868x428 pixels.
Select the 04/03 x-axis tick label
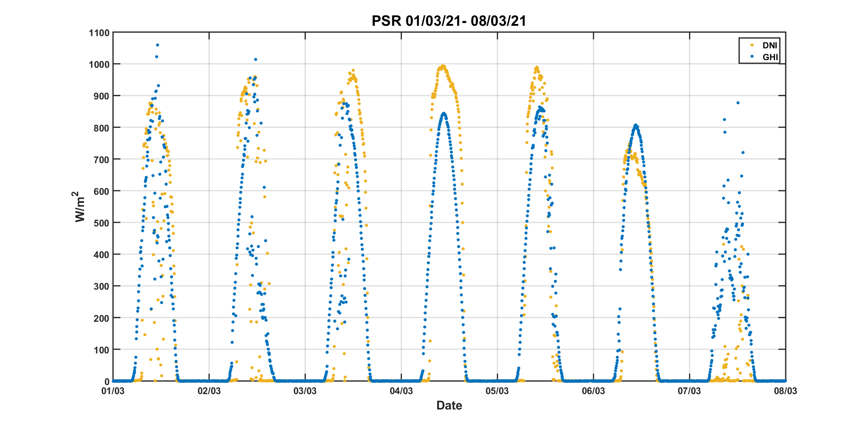click(x=401, y=391)
